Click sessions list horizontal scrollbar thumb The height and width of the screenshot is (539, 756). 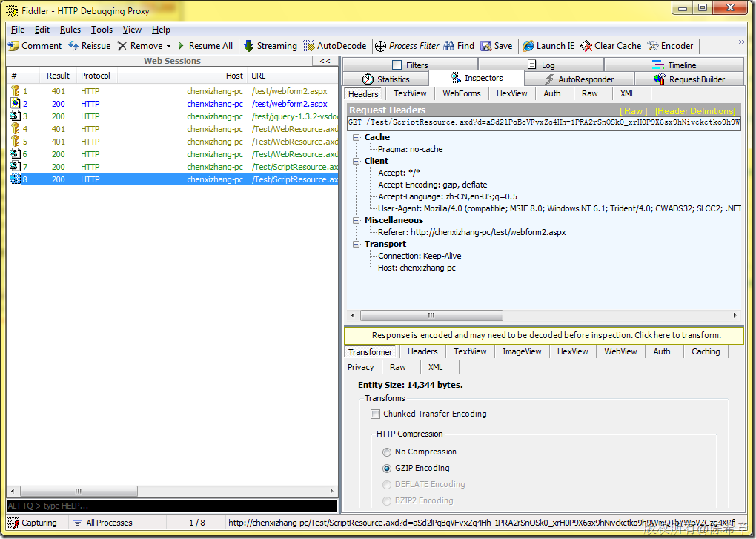(x=79, y=491)
